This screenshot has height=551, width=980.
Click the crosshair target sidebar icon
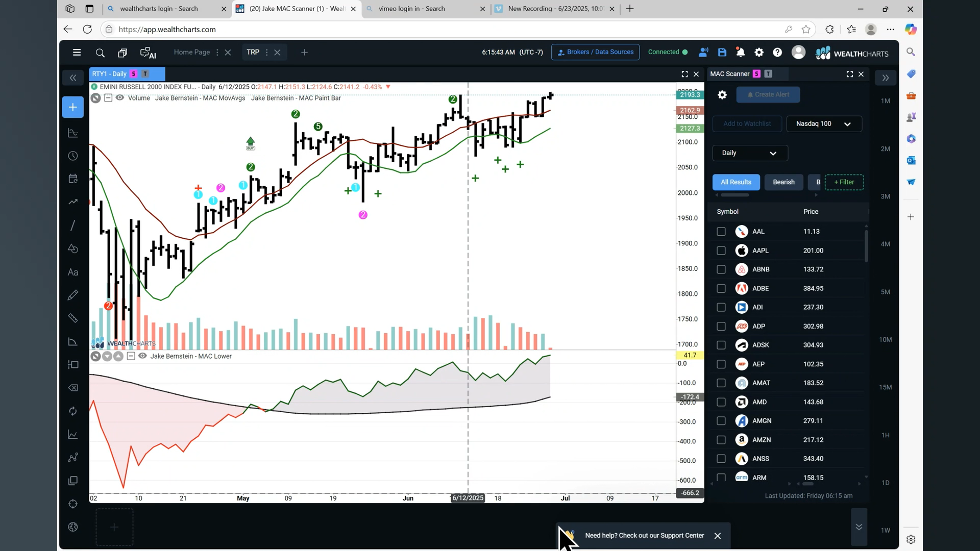point(73,504)
